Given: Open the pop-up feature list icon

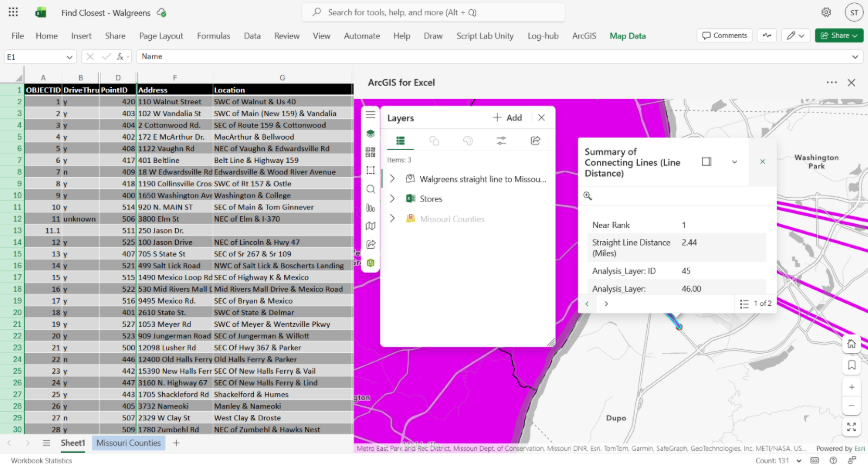Looking at the screenshot, I should coord(745,303).
